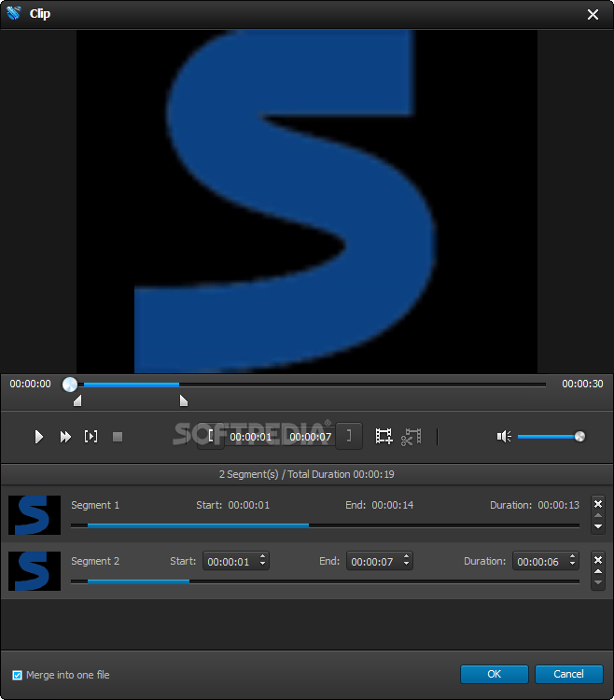
Task: Click the split segment scissors icon
Action: pos(411,436)
